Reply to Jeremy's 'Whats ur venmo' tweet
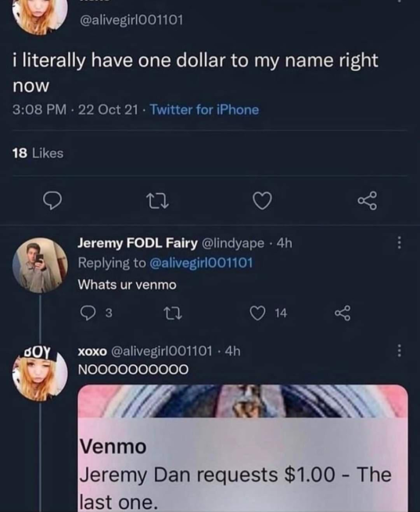 [88, 313]
